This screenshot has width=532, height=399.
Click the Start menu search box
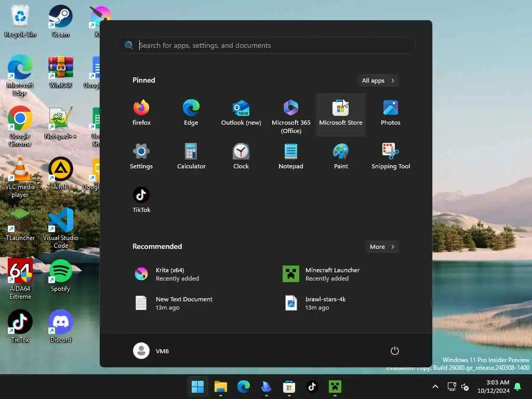tap(267, 45)
